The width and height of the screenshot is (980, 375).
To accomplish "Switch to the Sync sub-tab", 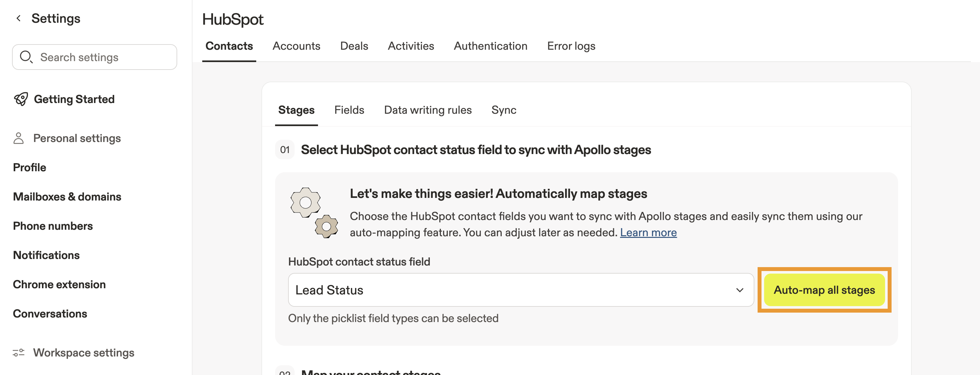I will pyautogui.click(x=503, y=110).
